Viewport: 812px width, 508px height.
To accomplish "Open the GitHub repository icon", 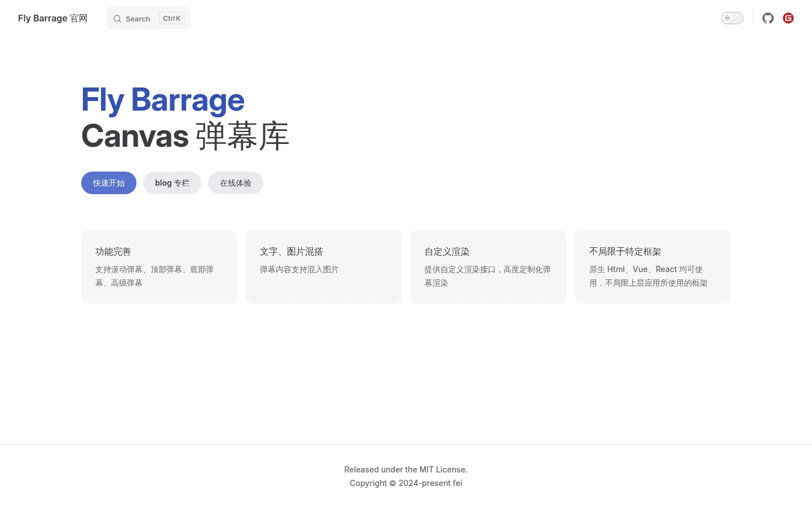I will 767,18.
